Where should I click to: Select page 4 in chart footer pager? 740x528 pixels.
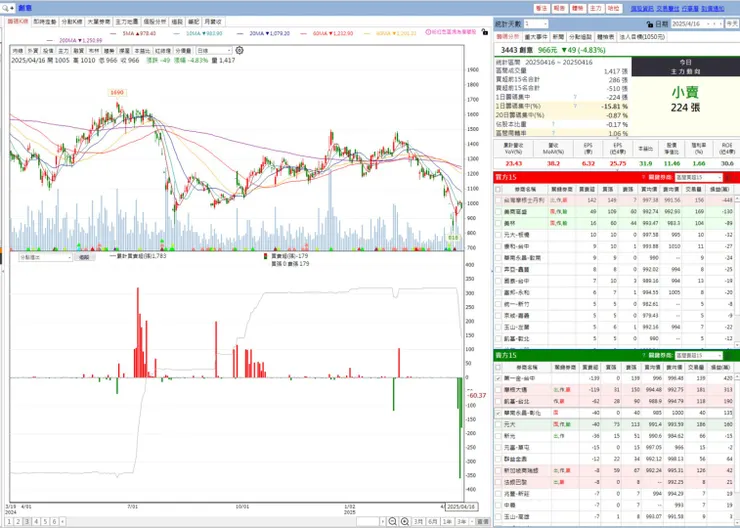[36, 521]
